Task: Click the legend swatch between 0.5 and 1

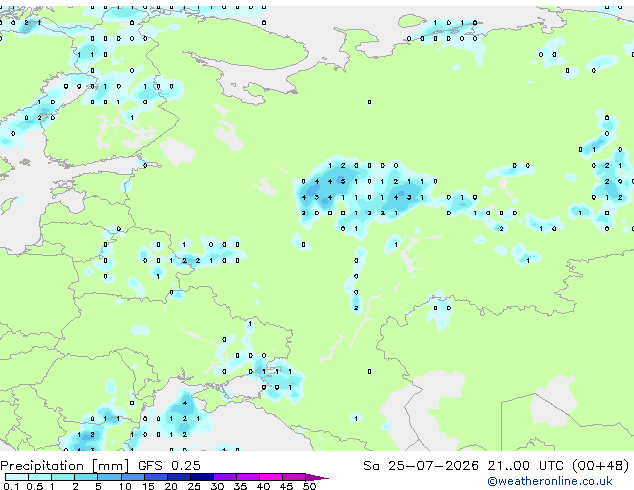Action: 40,477
